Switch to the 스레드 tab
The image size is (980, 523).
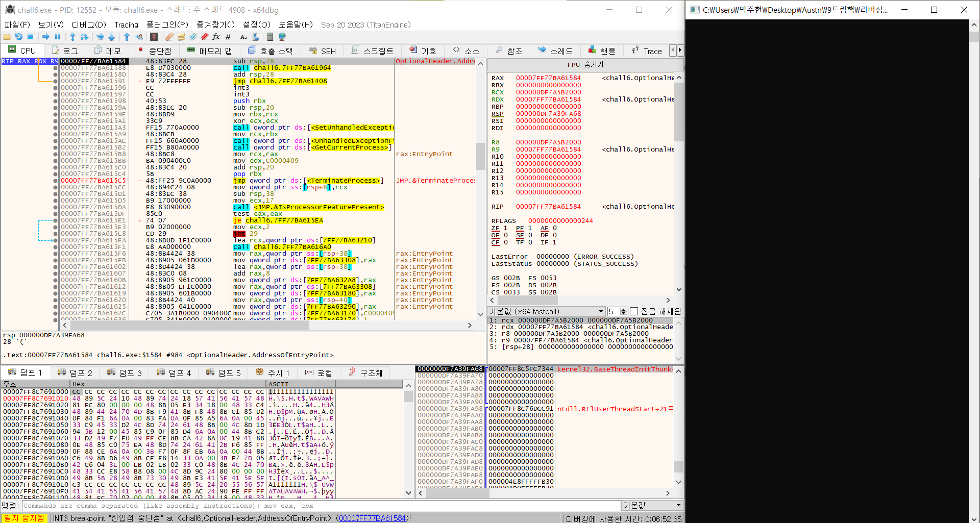tap(555, 51)
